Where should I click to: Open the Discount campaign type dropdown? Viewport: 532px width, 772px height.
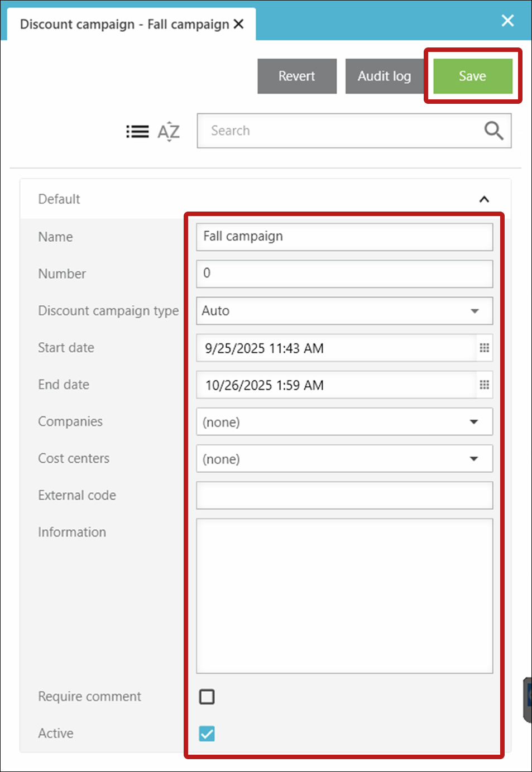click(x=475, y=311)
